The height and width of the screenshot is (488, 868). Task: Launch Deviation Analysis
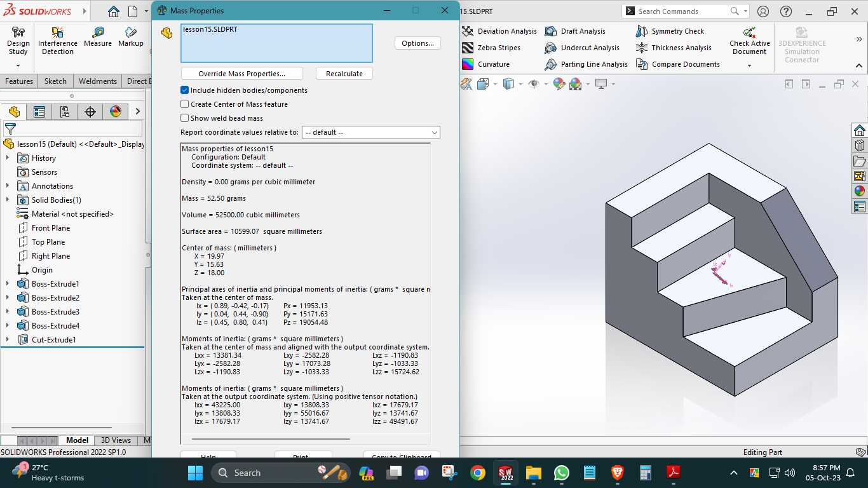point(499,31)
